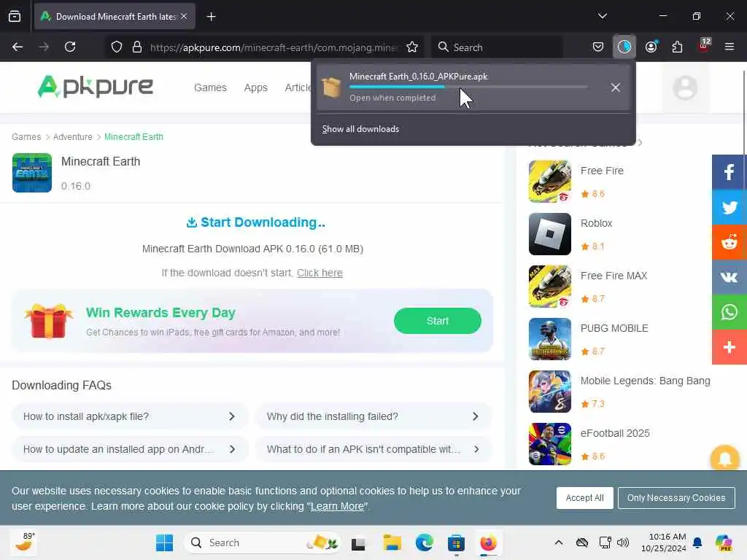Expand Why did the installing failed

pos(373,416)
